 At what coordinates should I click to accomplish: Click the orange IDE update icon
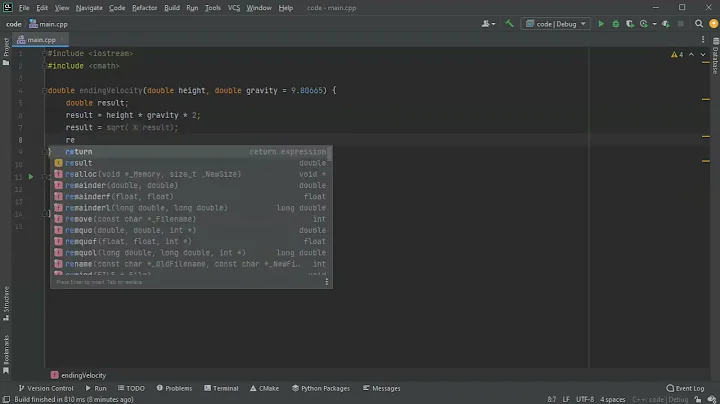tap(713, 24)
